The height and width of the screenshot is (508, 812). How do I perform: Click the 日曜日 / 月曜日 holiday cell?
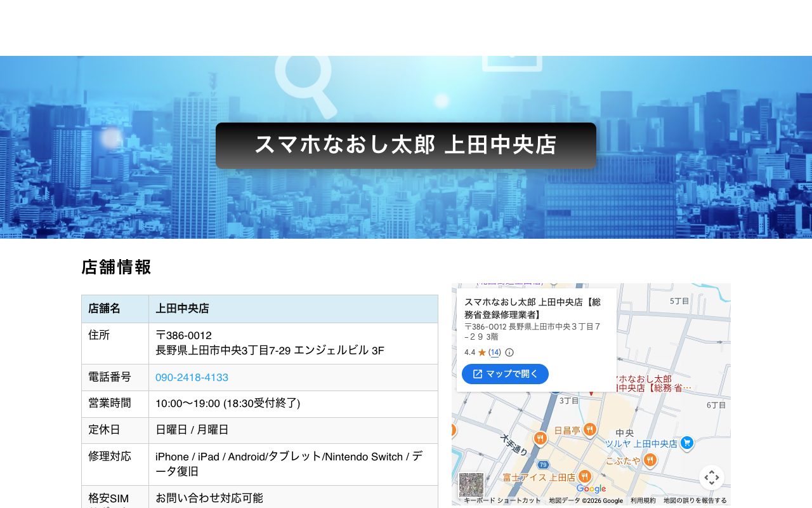[x=293, y=430]
